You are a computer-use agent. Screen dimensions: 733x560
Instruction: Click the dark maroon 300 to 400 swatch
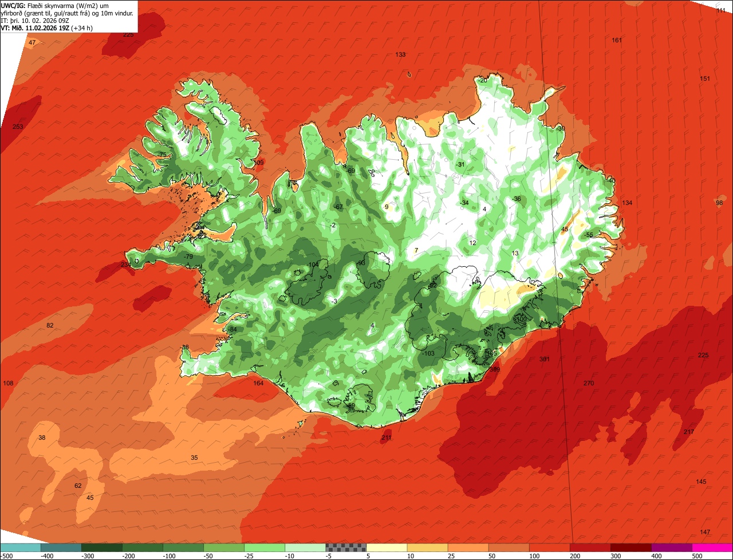630,547
